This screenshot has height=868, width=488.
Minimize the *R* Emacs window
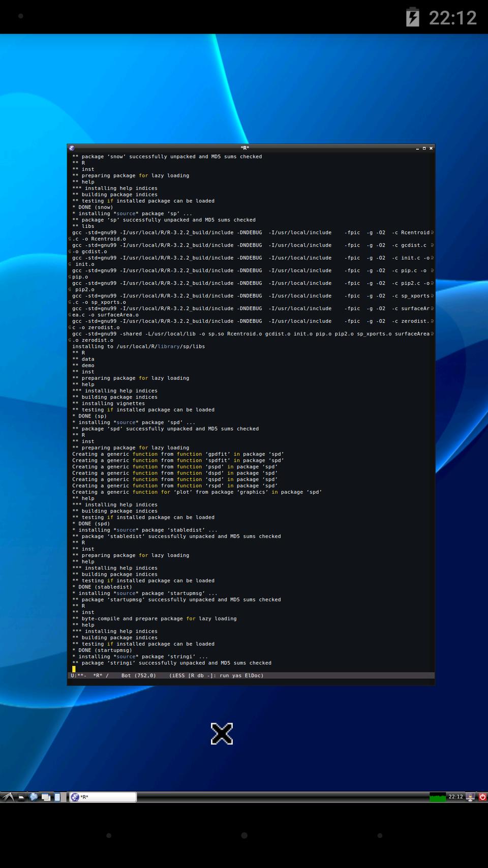(x=417, y=148)
